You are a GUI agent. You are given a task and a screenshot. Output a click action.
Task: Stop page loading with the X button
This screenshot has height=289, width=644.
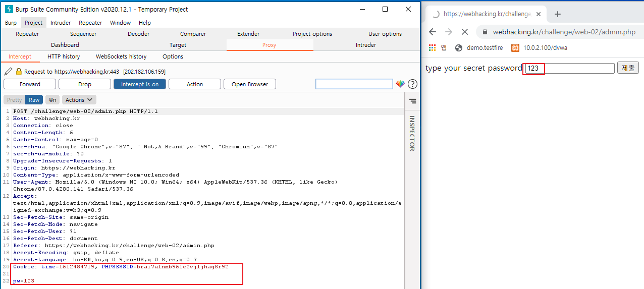coord(465,32)
